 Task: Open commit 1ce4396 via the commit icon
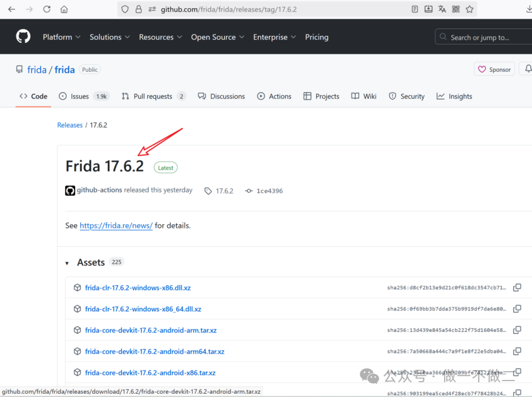coord(248,191)
